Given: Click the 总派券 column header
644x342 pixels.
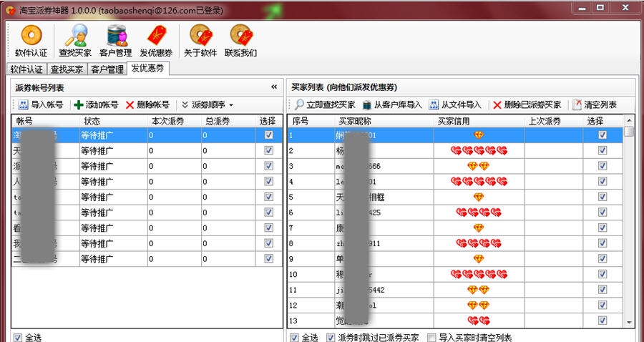Looking at the screenshot, I should pos(228,121).
